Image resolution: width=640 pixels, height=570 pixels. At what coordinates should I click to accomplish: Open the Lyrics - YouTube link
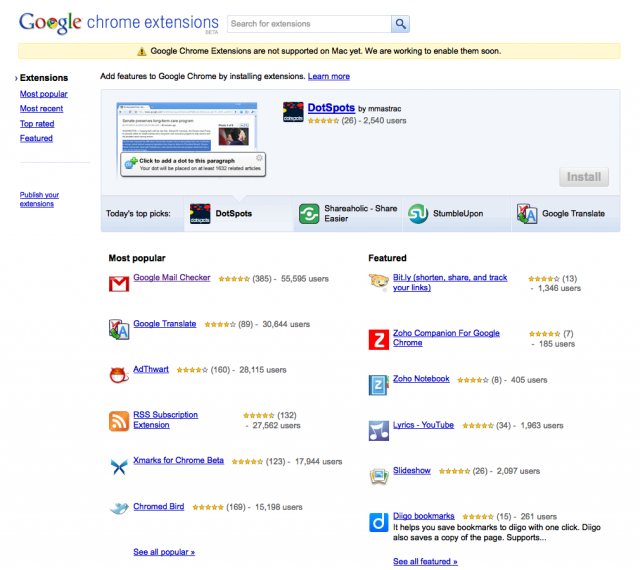point(423,425)
